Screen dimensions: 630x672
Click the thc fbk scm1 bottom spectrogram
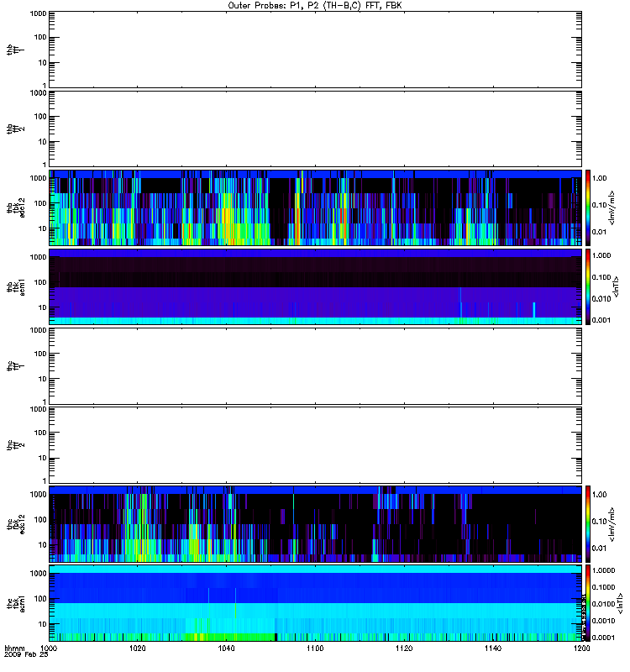315,603
